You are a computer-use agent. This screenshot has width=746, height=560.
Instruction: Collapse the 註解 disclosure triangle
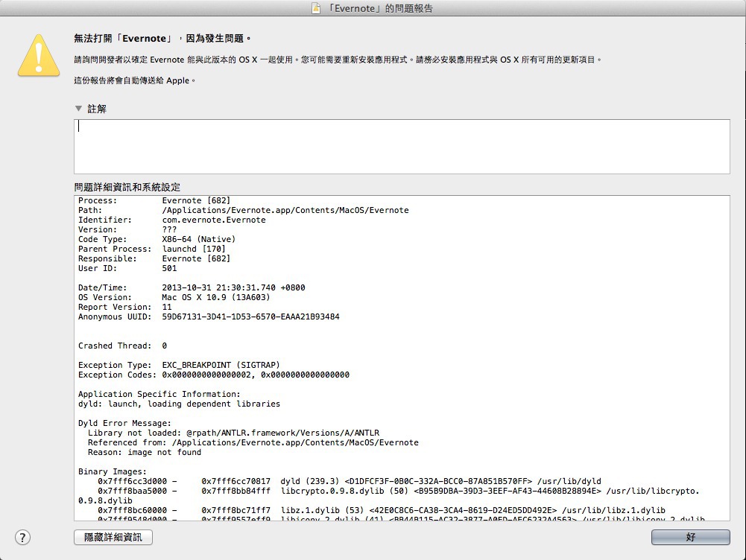[x=78, y=109]
